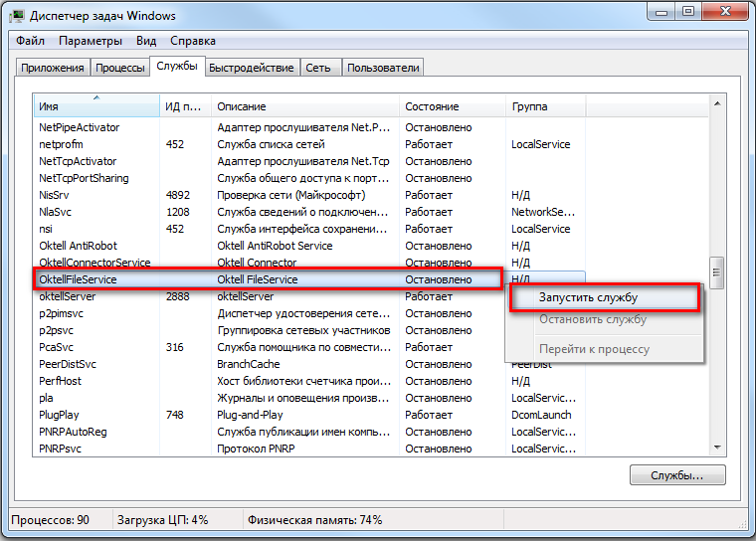Choose Запустить службу in context menu
This screenshot has width=756, height=541.
click(x=587, y=297)
